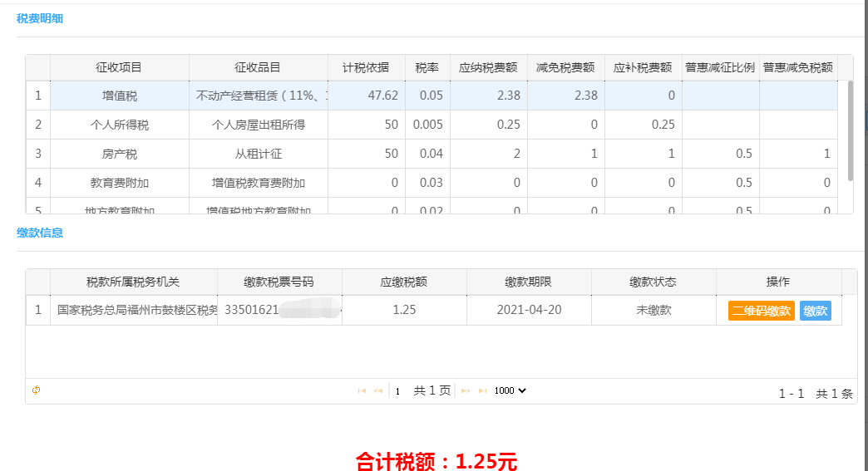Go to first page pager icon

(x=362, y=391)
